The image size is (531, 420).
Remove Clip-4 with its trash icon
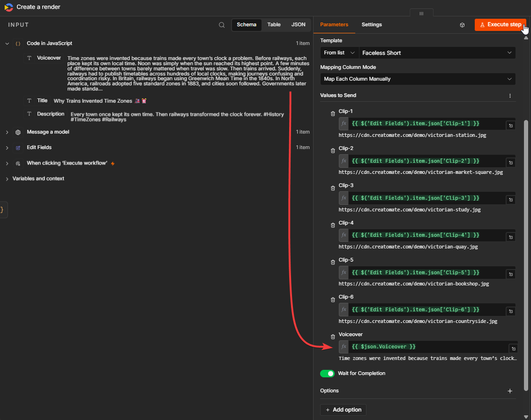333,225
